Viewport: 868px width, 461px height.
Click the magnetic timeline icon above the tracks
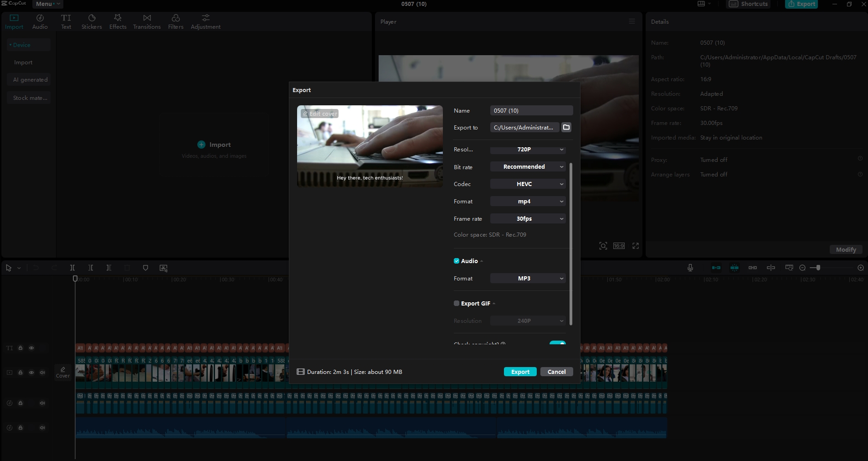tap(716, 268)
